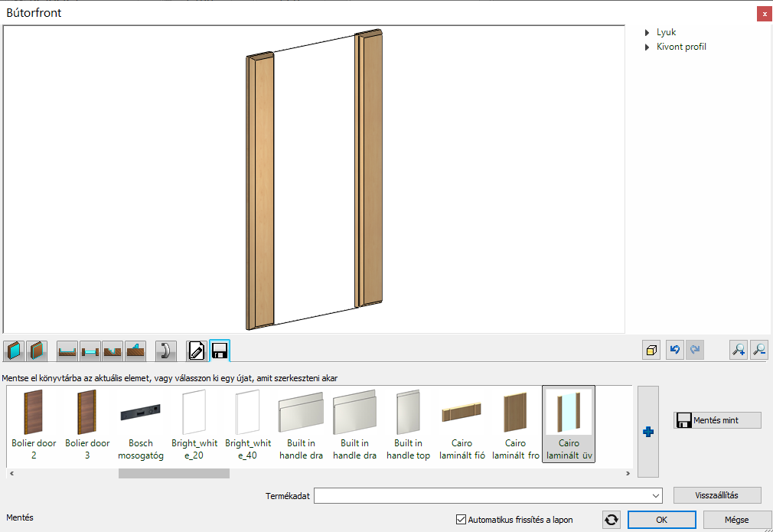The height and width of the screenshot is (532, 773).
Task: Expand the Kivont profil section
Action: pos(648,47)
